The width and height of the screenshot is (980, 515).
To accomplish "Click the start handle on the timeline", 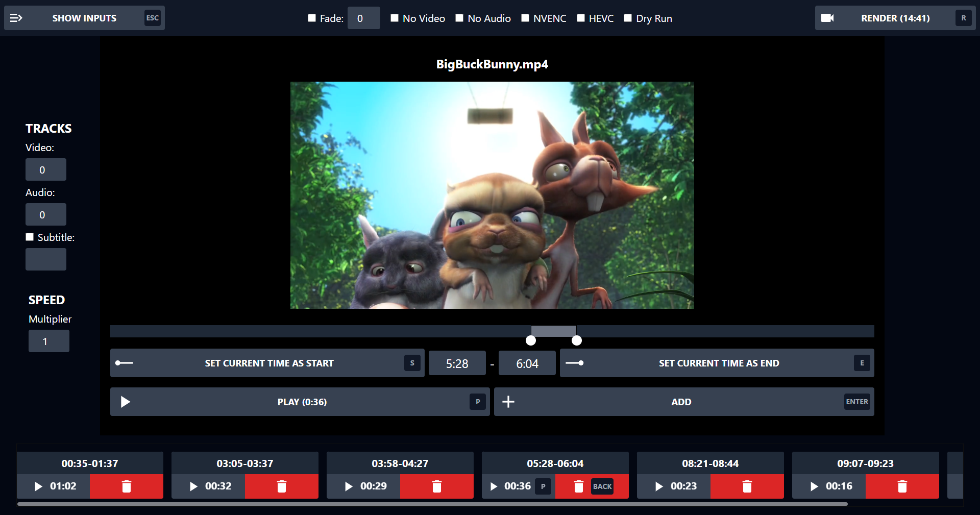I will tap(531, 340).
